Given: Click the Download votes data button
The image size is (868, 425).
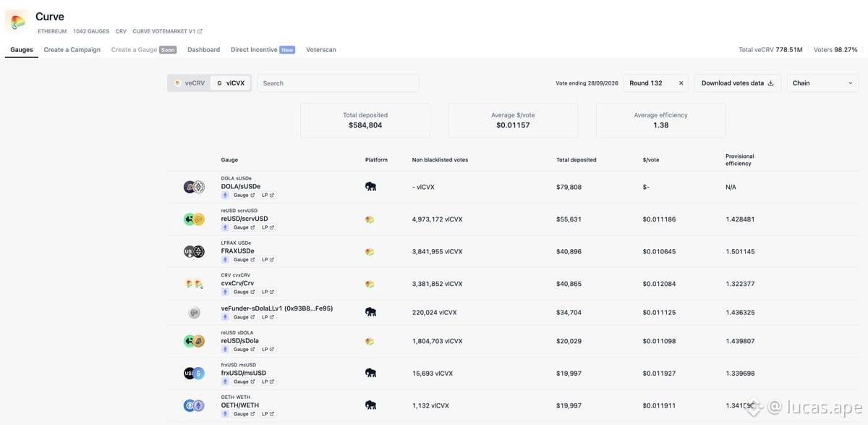Looking at the screenshot, I should [x=738, y=83].
